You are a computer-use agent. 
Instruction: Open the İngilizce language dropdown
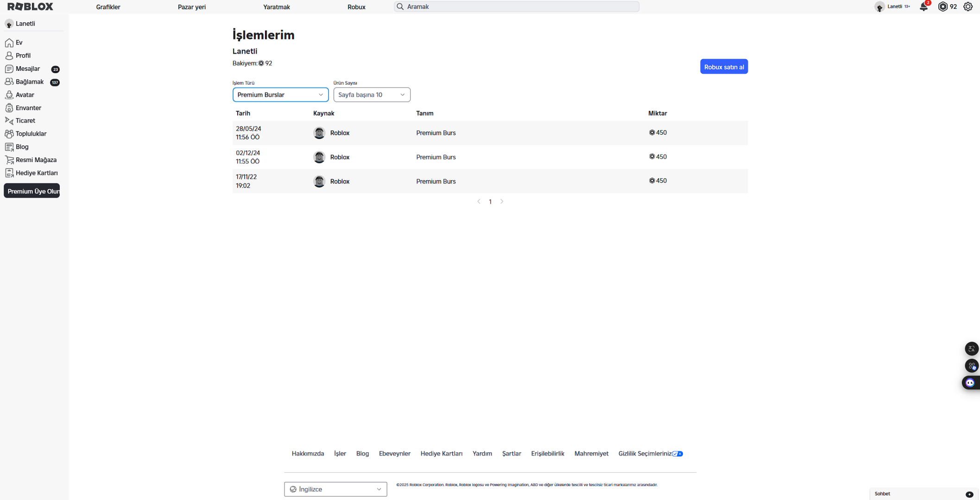click(335, 489)
